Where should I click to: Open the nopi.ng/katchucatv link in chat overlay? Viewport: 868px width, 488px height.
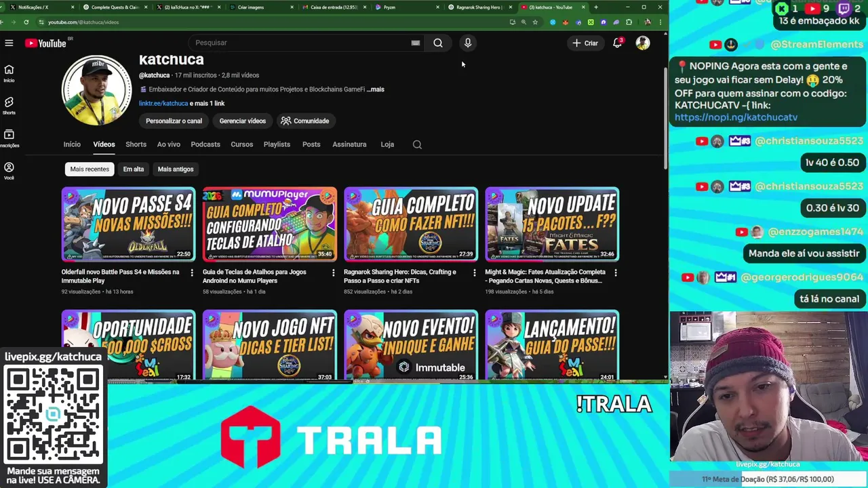pos(736,117)
